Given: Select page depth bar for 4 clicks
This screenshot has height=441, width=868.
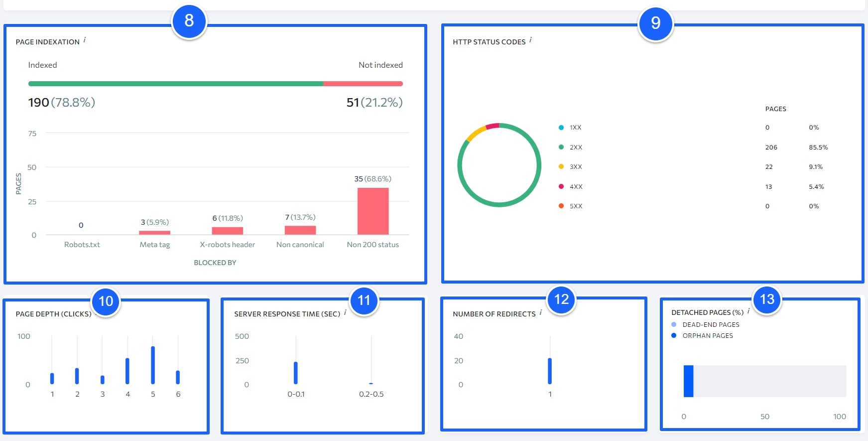Looking at the screenshot, I should point(127,371).
